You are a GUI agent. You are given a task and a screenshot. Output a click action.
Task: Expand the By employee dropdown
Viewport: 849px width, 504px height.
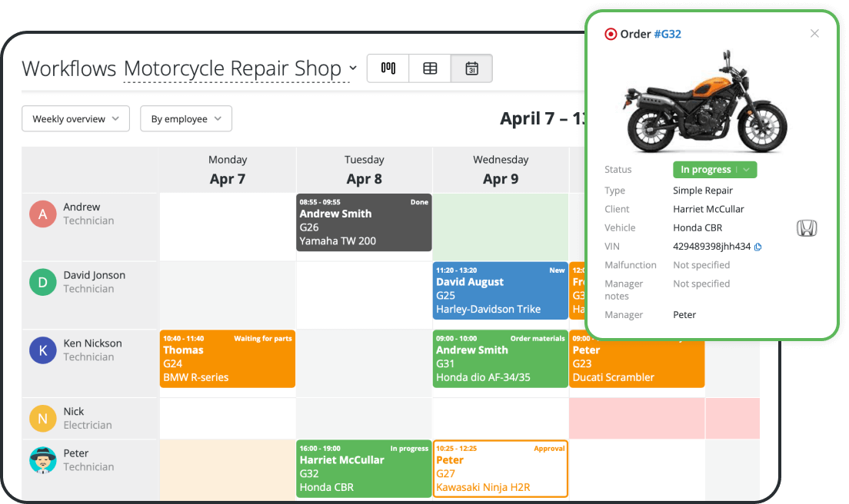[186, 118]
